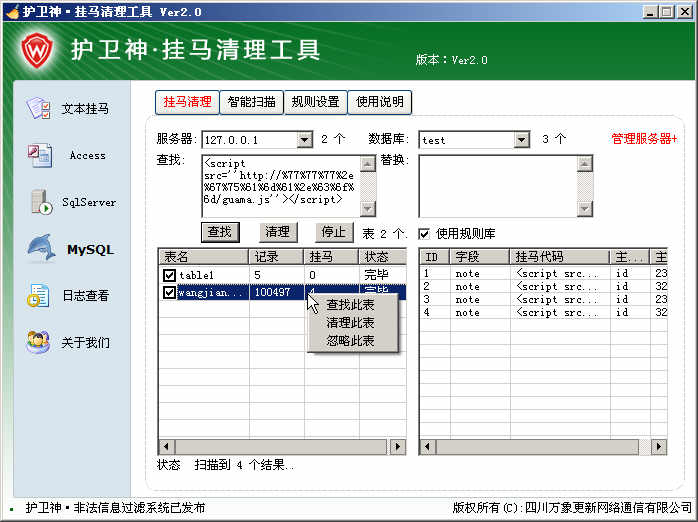The height and width of the screenshot is (522, 698).
Task: Expand the 数据库 test dropdown
Action: [521, 140]
